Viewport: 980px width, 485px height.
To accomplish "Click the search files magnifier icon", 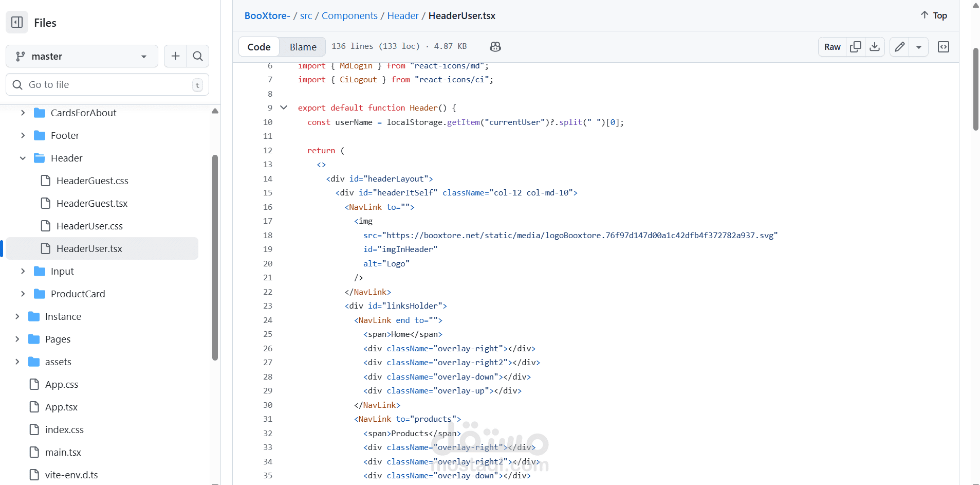I will tap(198, 56).
